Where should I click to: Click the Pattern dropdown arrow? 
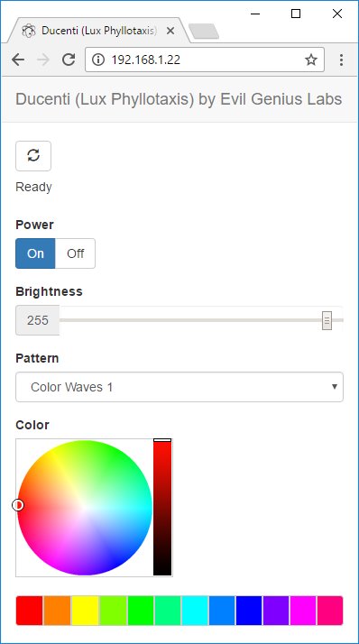(335, 386)
